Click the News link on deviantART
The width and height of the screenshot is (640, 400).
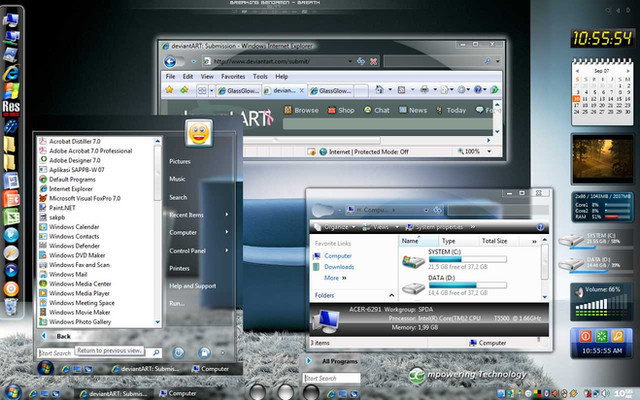pos(413,110)
